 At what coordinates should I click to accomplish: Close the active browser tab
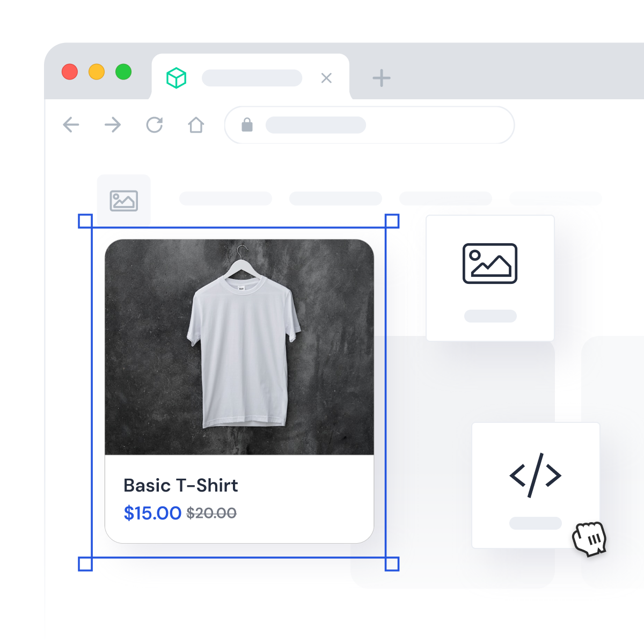[326, 78]
